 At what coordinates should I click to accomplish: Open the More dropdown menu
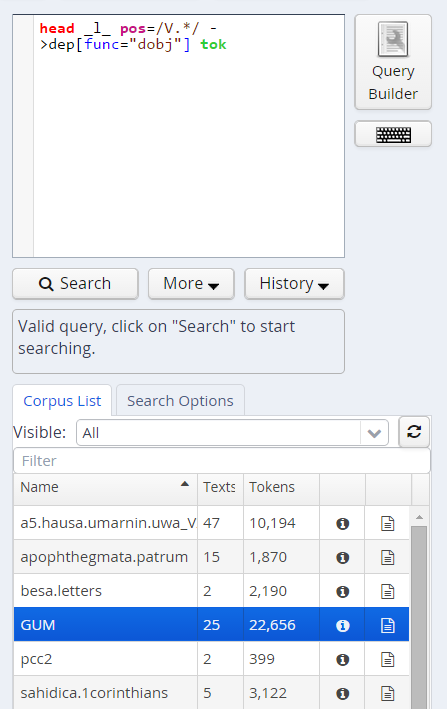click(x=191, y=284)
